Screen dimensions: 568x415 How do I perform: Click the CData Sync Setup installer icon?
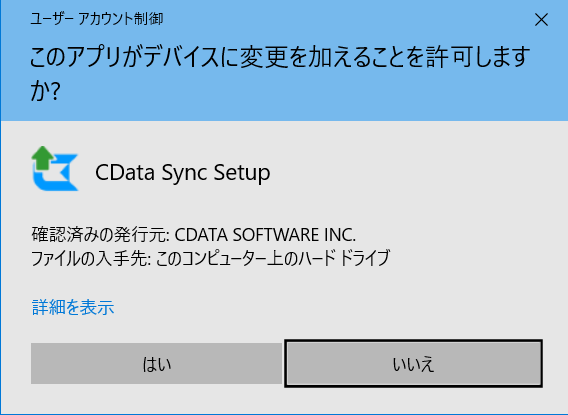tap(55, 168)
